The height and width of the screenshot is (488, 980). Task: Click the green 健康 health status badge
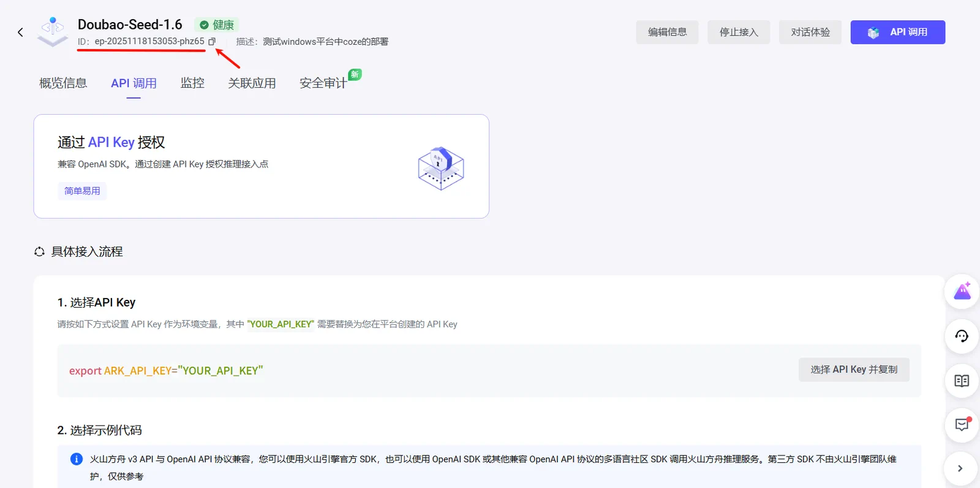(x=217, y=25)
